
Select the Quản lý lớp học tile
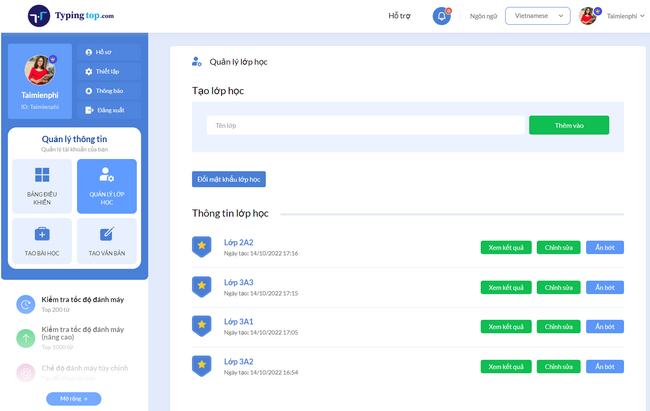(x=107, y=186)
